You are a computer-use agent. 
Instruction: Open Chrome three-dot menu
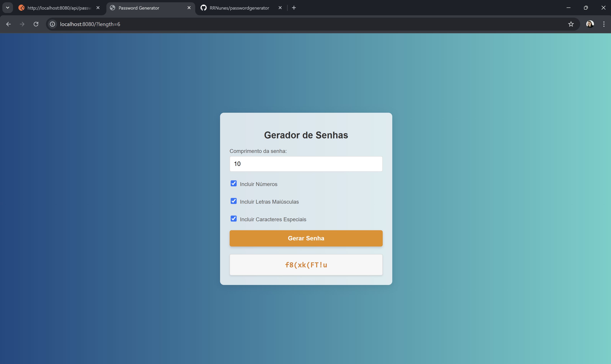604,24
